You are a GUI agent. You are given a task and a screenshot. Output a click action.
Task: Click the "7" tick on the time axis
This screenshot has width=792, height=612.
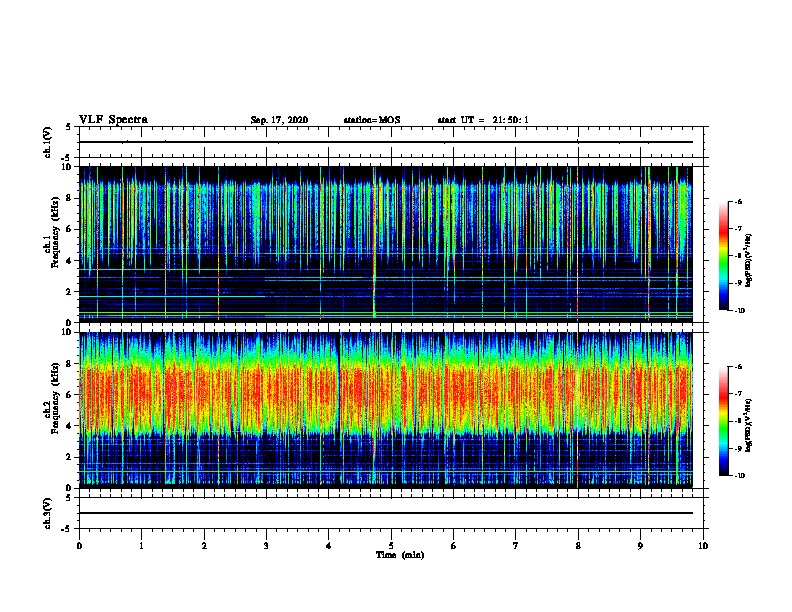516,546
